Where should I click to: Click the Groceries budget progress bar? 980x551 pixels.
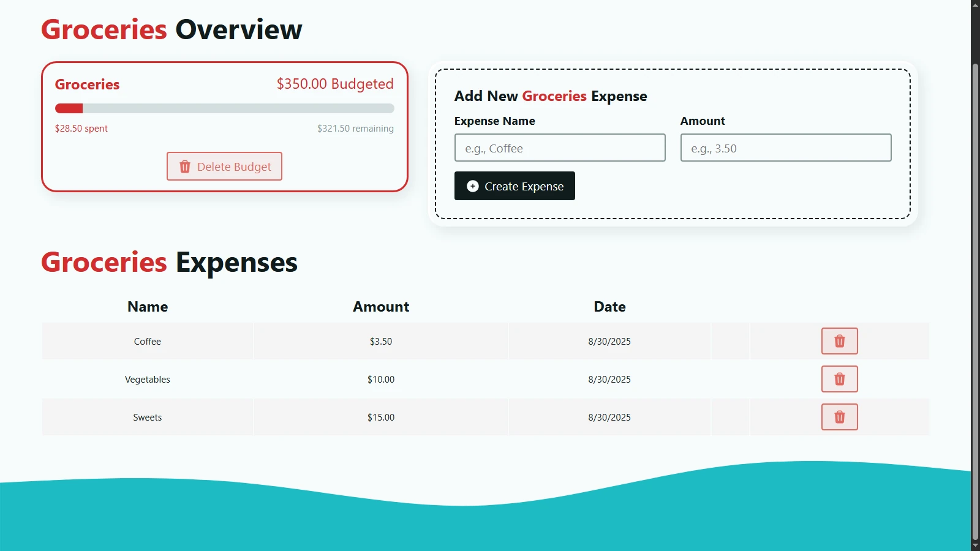click(x=224, y=108)
